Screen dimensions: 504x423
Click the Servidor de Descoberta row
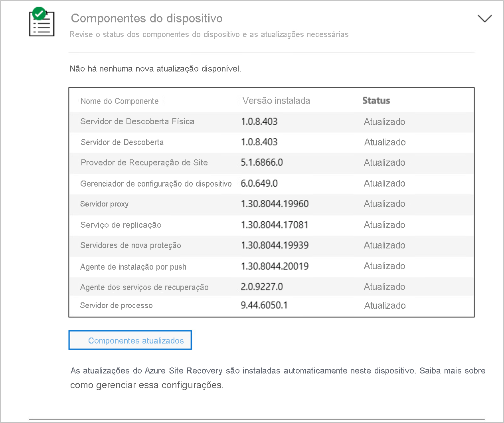click(122, 142)
